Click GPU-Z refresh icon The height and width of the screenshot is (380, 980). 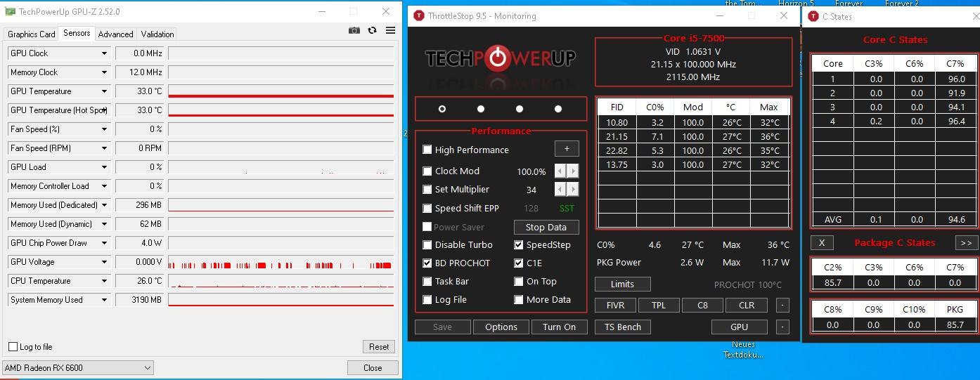[x=373, y=30]
